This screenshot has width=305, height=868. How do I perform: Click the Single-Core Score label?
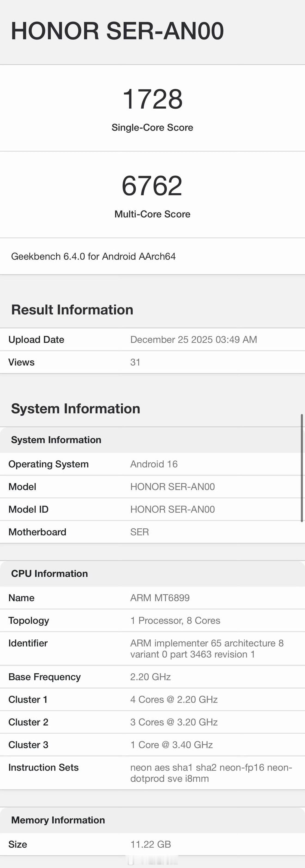pos(152,127)
